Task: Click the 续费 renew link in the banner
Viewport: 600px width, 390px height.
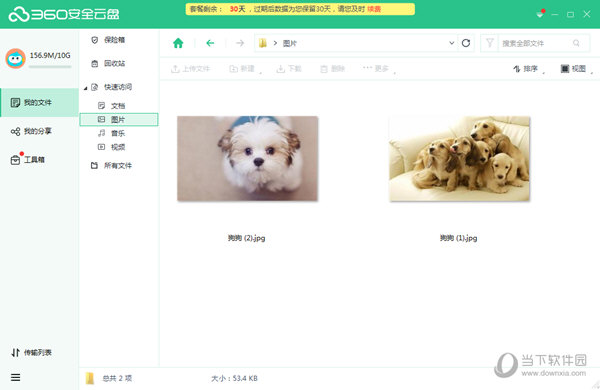Action: point(374,9)
